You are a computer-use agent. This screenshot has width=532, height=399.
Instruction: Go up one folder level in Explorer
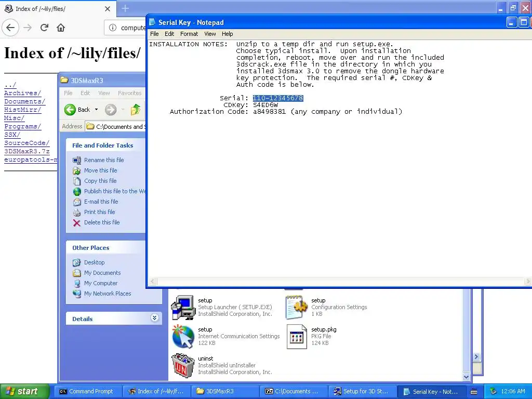tap(136, 110)
